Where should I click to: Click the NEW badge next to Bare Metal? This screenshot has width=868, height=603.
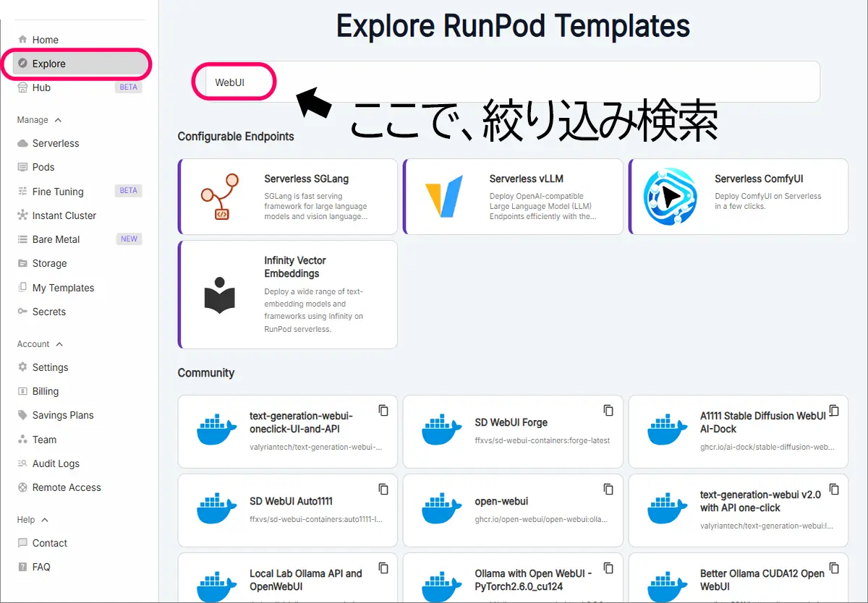tap(129, 239)
